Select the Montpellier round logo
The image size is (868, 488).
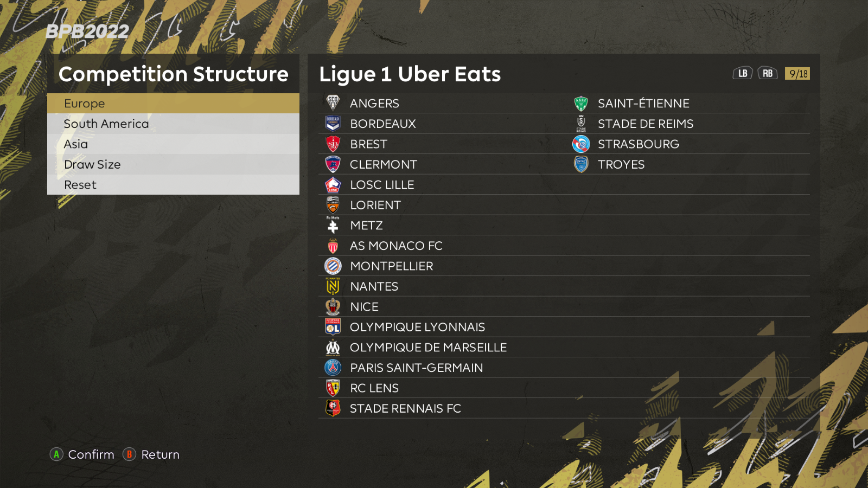pyautogui.click(x=333, y=266)
